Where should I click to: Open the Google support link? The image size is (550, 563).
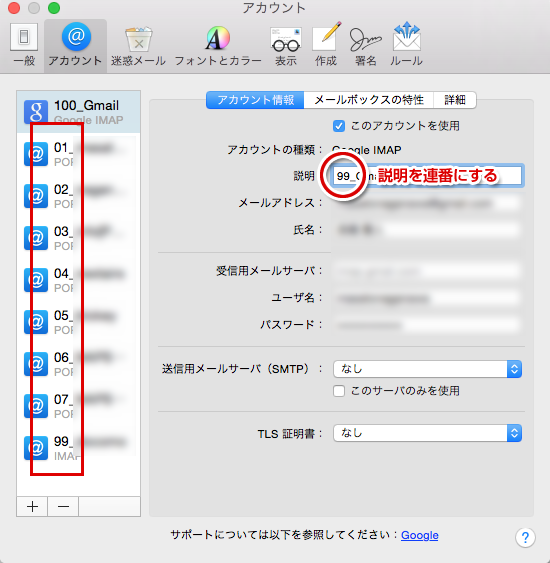pos(419,535)
